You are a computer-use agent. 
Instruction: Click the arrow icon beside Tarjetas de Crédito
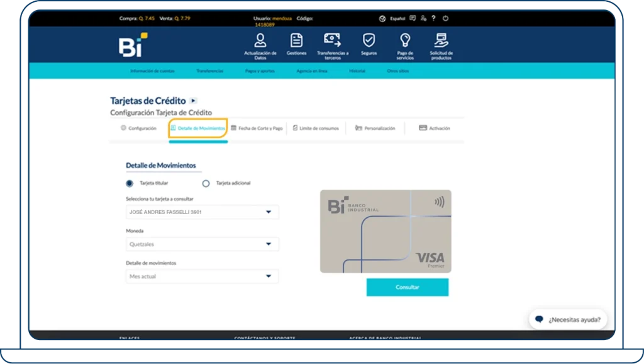[193, 101]
